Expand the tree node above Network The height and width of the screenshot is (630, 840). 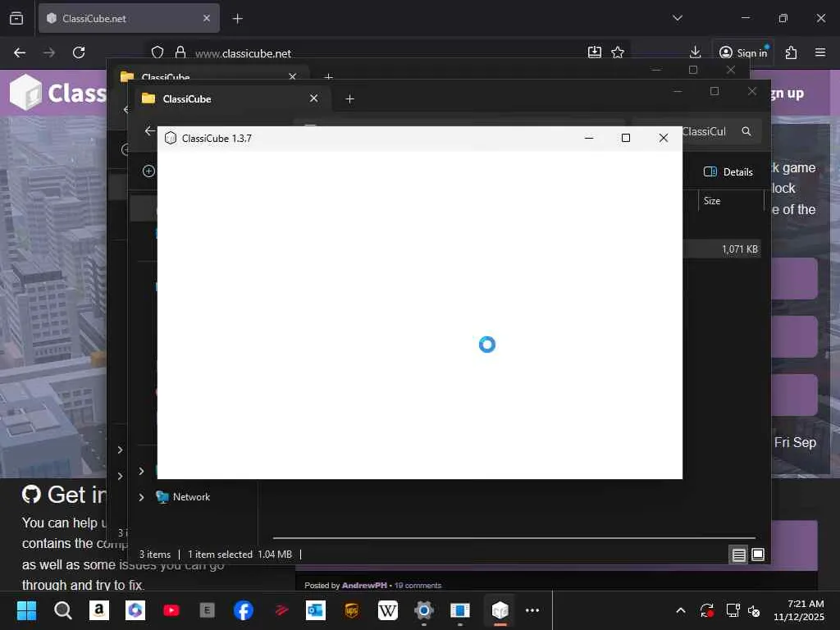click(141, 471)
